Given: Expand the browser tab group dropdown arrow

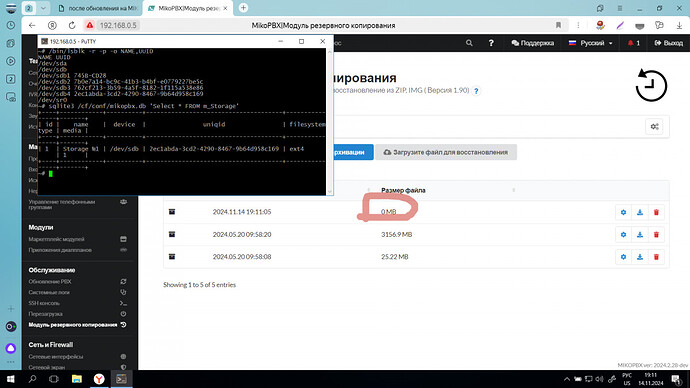Looking at the screenshot, I should [43, 8].
